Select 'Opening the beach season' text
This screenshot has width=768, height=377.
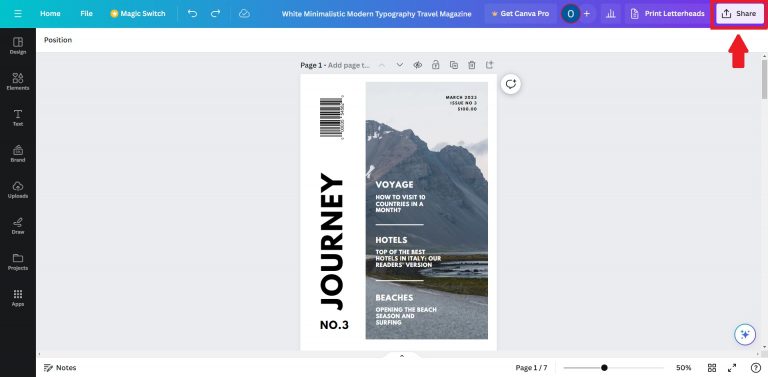coord(406,316)
